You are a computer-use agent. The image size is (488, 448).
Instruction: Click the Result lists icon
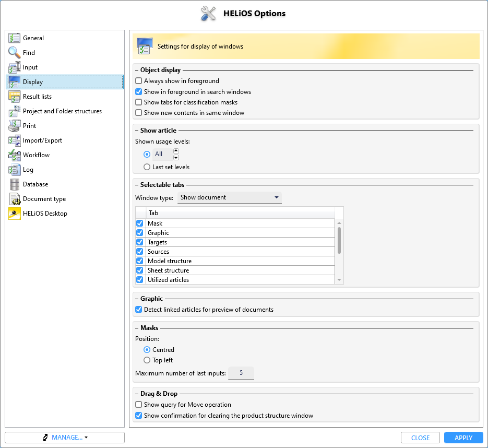[x=14, y=97]
